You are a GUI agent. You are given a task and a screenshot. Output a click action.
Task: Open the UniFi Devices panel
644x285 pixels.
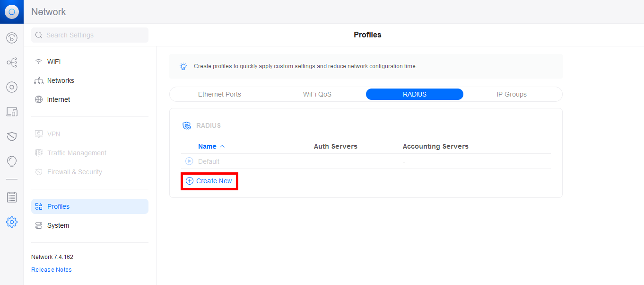coord(12,87)
